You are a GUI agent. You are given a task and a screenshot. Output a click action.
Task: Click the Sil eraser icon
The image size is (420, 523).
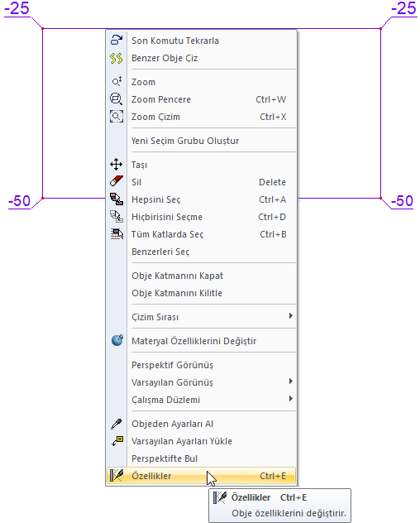(117, 181)
